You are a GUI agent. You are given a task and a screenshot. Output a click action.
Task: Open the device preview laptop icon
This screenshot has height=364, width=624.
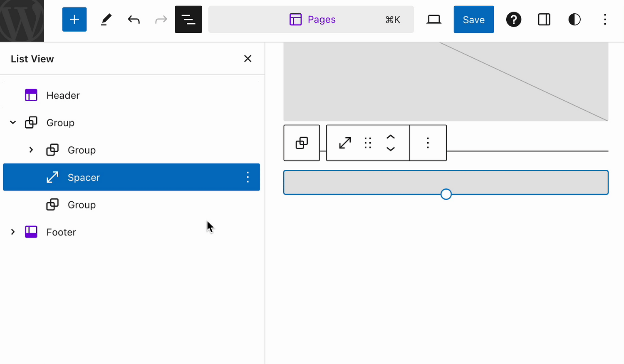pyautogui.click(x=433, y=20)
